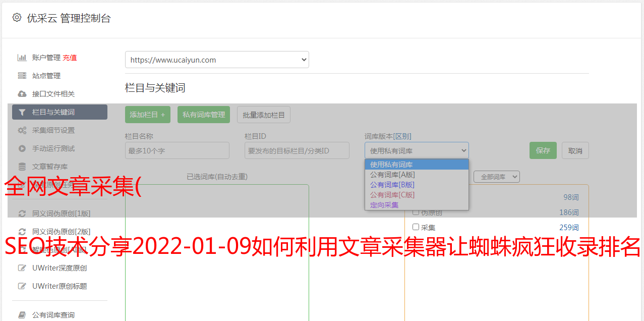This screenshot has height=321, width=644.
Task: Choose 定向采集 option
Action: point(417,205)
